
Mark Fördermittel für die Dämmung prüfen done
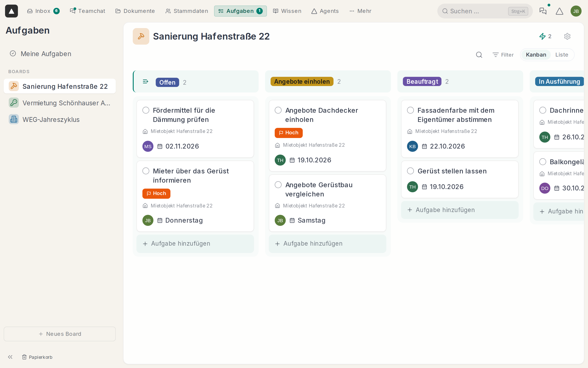click(x=146, y=110)
